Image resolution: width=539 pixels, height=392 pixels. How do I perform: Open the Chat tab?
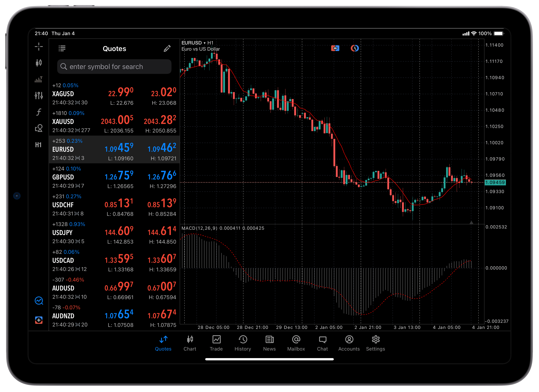323,343
